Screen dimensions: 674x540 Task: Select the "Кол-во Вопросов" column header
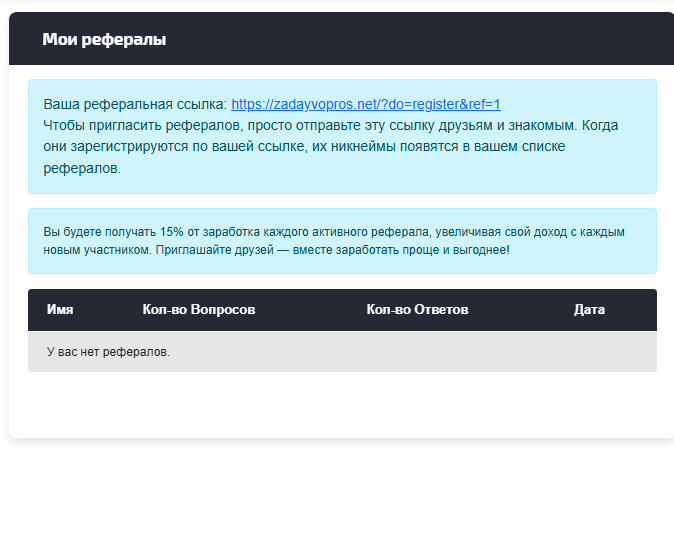click(199, 310)
